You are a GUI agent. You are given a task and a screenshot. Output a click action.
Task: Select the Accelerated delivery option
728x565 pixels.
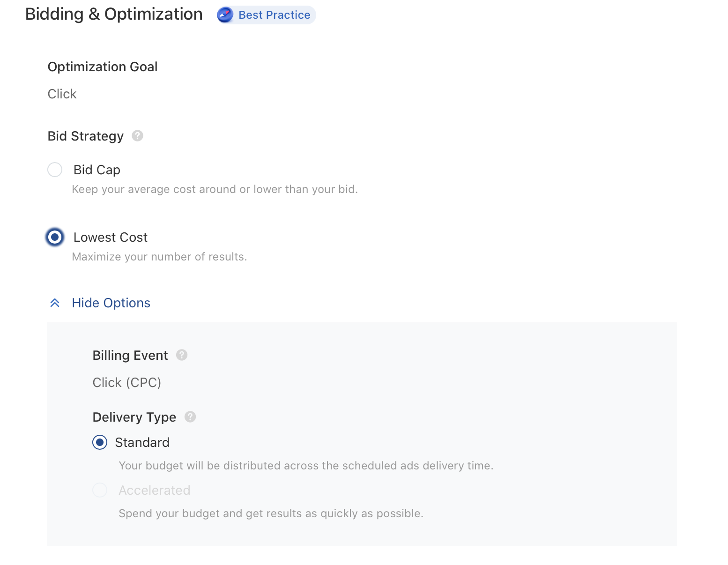click(100, 490)
